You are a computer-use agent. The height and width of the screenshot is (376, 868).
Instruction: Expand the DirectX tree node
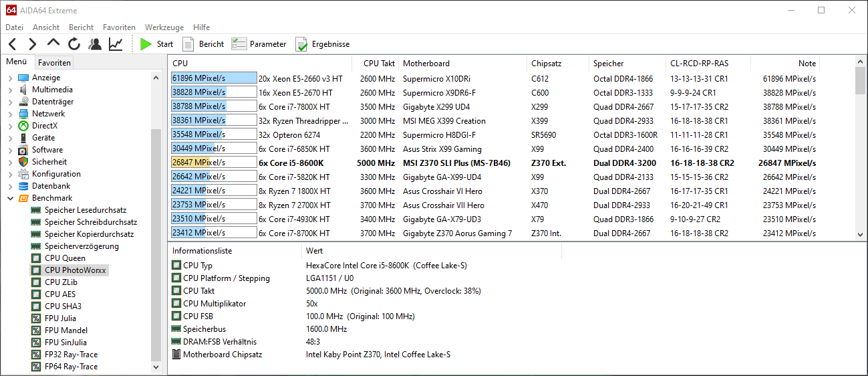point(10,126)
